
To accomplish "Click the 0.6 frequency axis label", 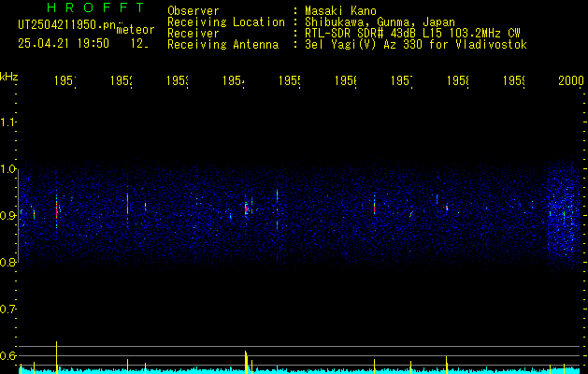I will (x=7, y=355).
